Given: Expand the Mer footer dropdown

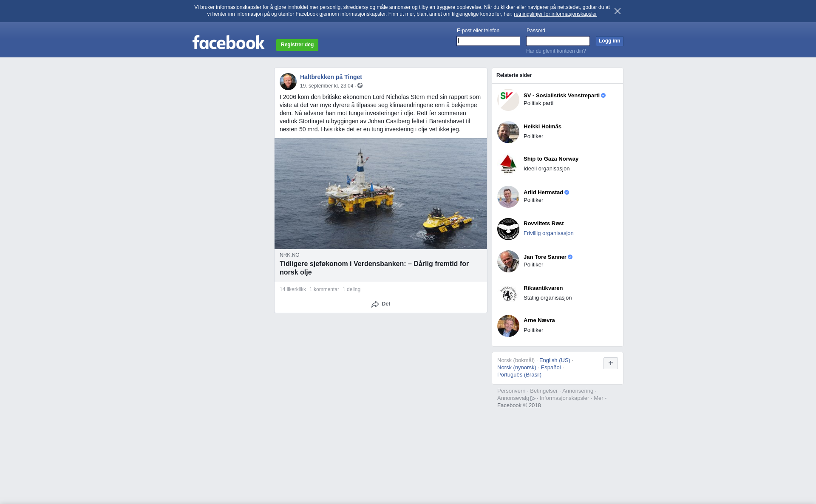Looking at the screenshot, I should click(600, 398).
